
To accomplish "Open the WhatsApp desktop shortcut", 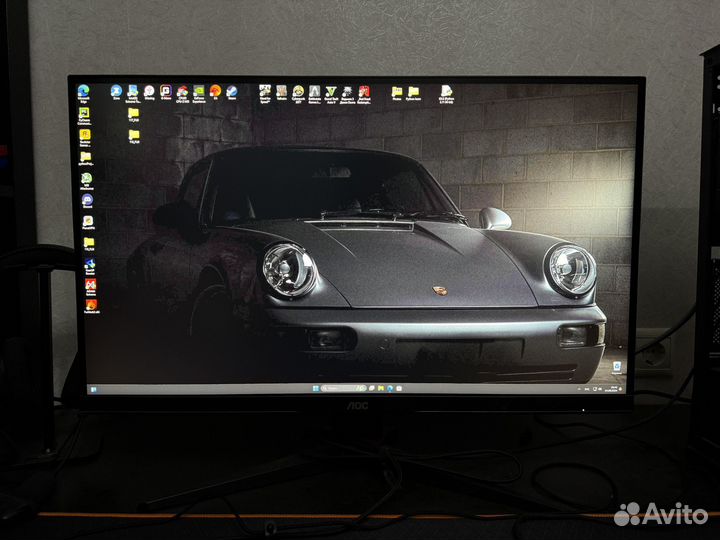I will [87, 181].
